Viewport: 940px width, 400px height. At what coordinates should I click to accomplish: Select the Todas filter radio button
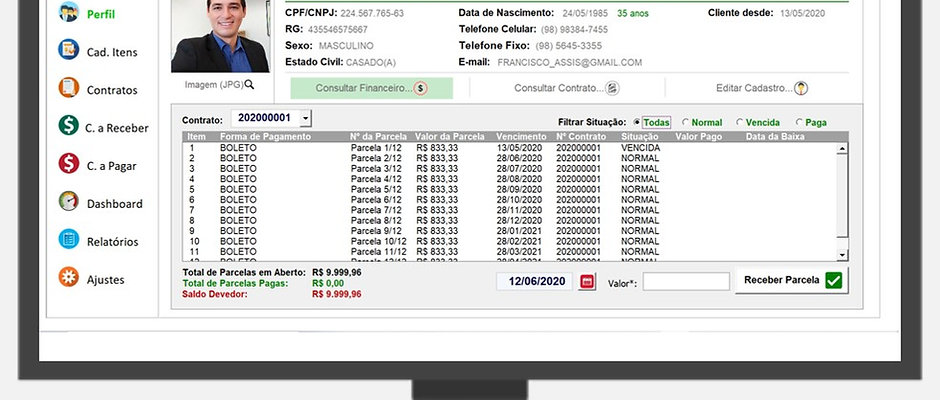[x=636, y=122]
